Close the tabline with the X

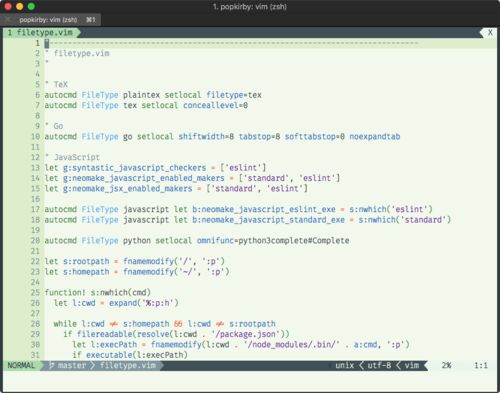(x=490, y=33)
